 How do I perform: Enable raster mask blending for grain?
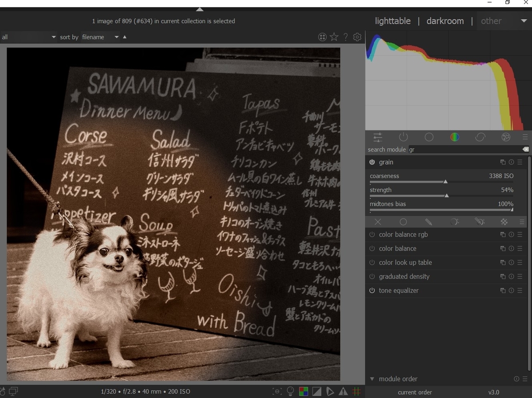pos(505,222)
